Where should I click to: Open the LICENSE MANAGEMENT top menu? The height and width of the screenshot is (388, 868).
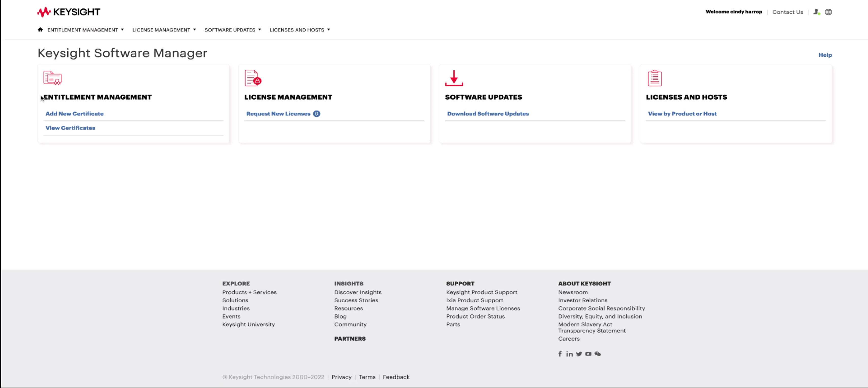[161, 30]
